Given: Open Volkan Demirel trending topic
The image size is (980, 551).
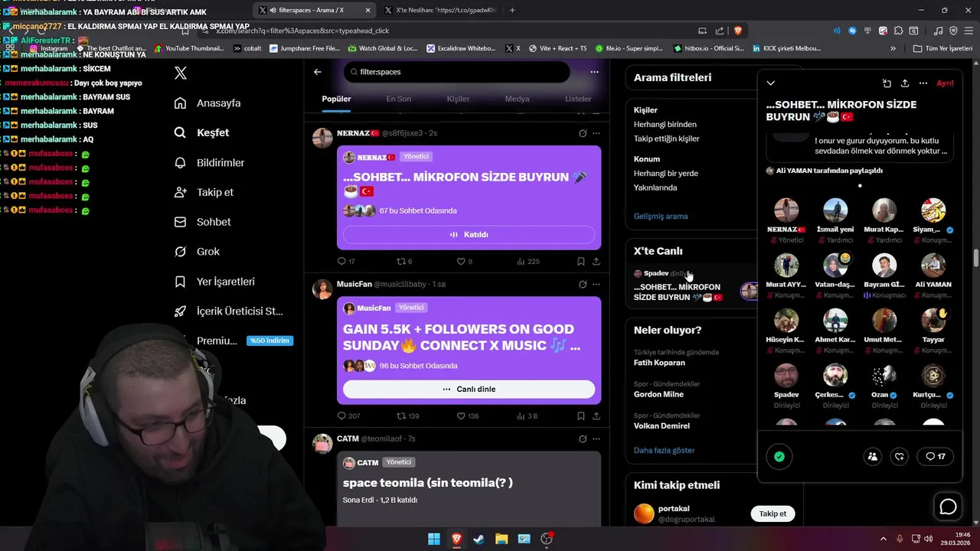Looking at the screenshot, I should [661, 425].
